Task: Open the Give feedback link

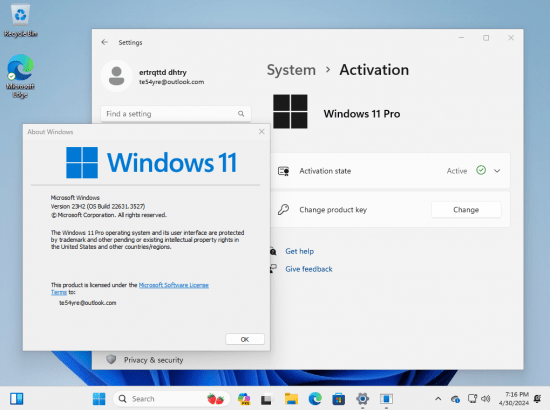Action: coord(309,269)
